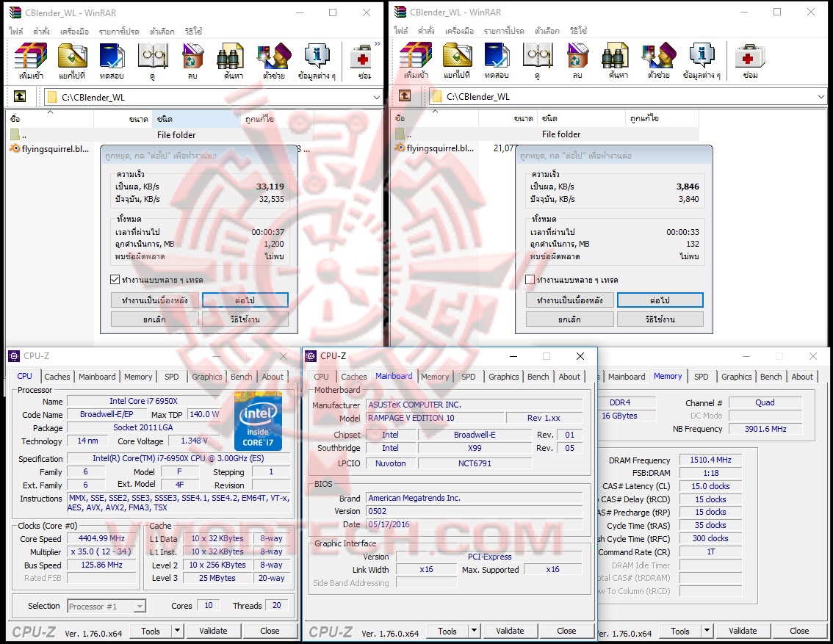Screen dimensions: 833x644
Task: Click Info icon in right WinRAR toolbar
Action: tap(702, 60)
